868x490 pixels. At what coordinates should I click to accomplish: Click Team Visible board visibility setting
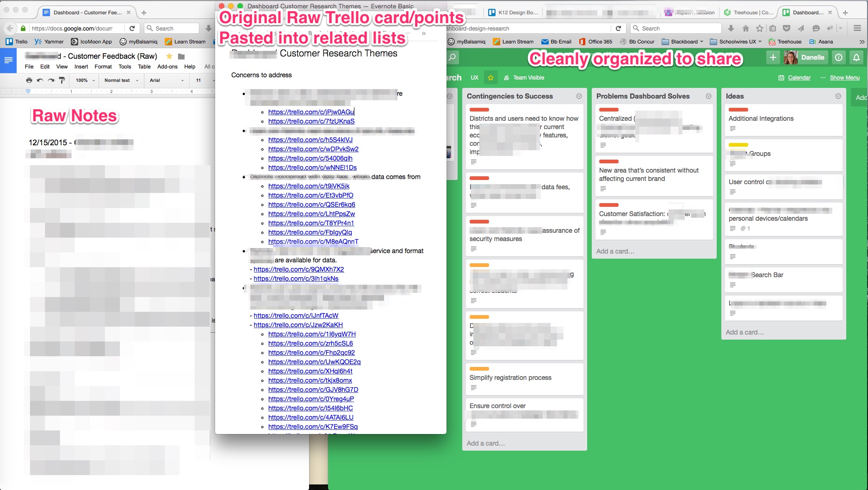pos(524,78)
